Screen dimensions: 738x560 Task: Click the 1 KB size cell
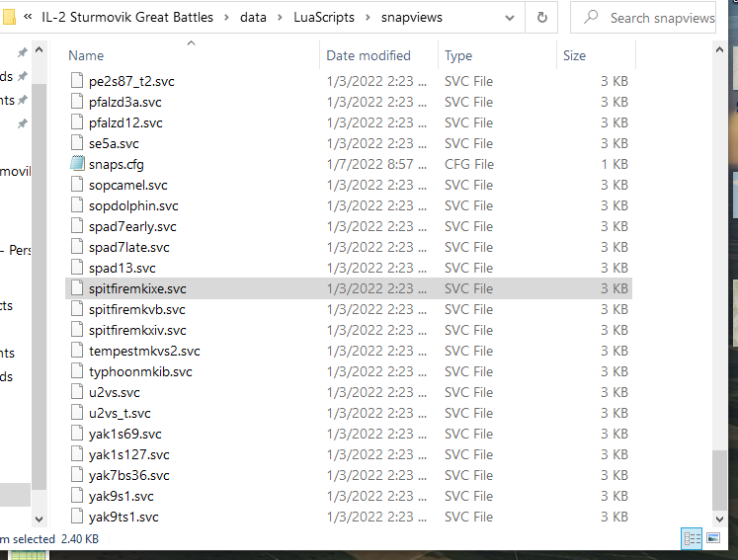pyautogui.click(x=615, y=164)
